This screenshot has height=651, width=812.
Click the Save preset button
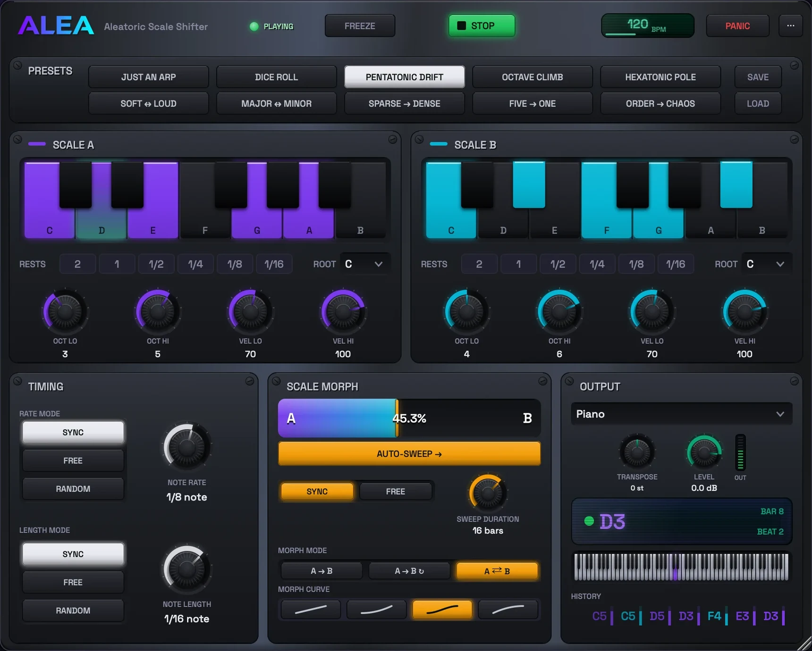758,77
